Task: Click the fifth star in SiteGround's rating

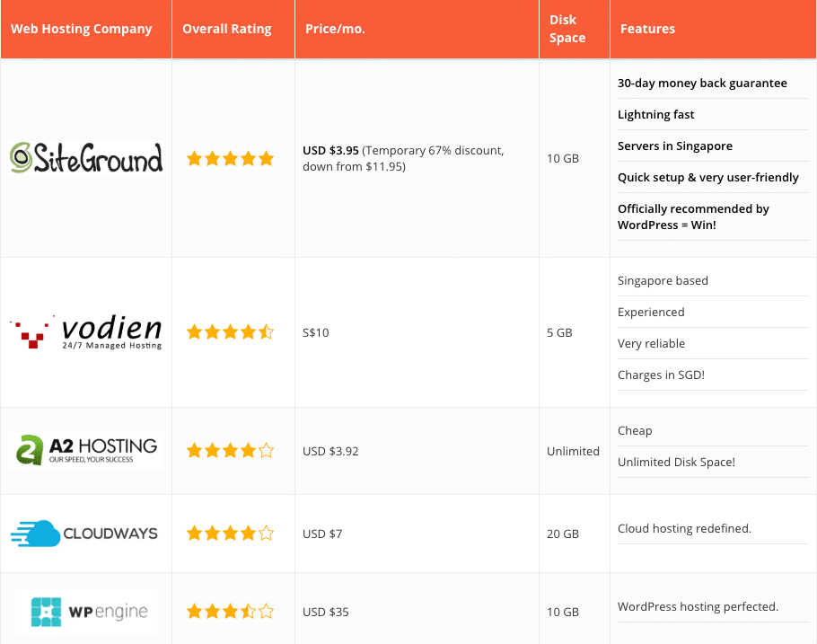Action: click(267, 158)
